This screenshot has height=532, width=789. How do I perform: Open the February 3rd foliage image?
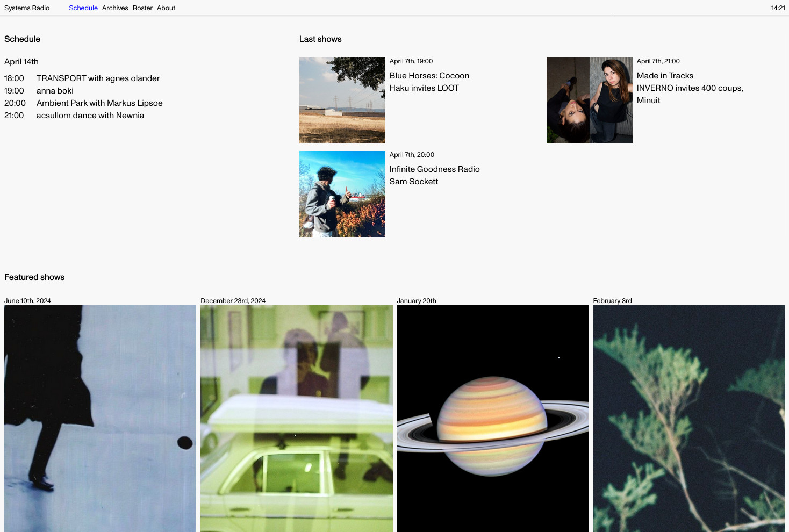[689, 418]
